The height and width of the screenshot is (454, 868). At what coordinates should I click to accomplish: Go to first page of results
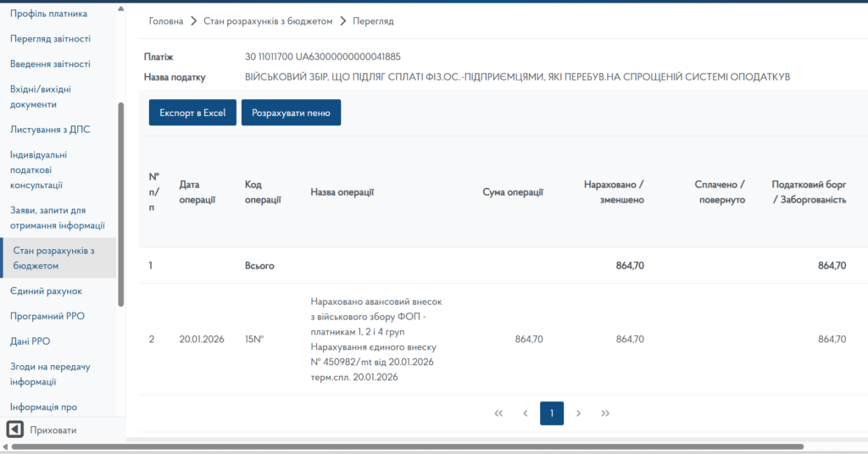[x=498, y=413]
